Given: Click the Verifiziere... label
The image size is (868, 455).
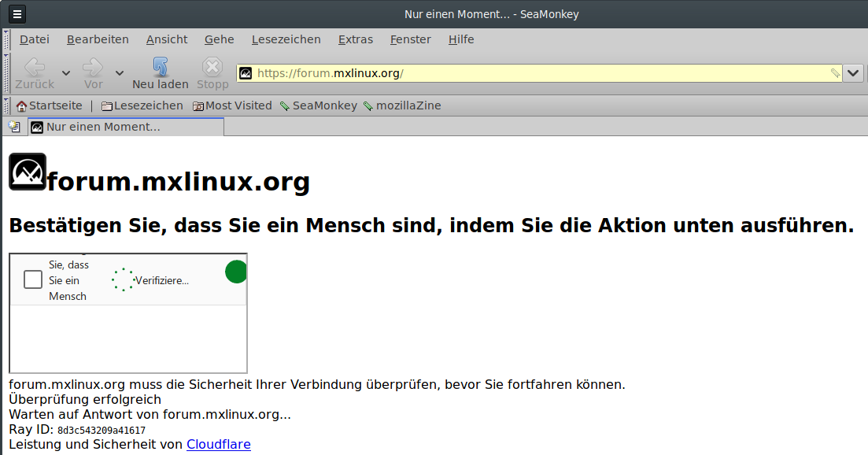Looking at the screenshot, I should (x=162, y=281).
